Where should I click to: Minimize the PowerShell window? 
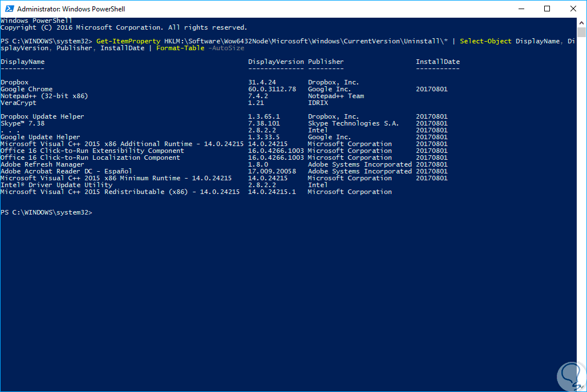[521, 9]
